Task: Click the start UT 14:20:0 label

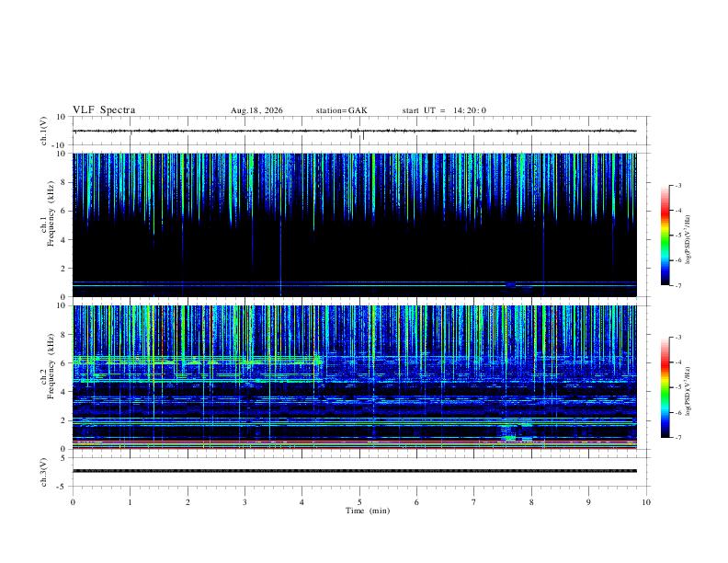Action: pos(444,110)
